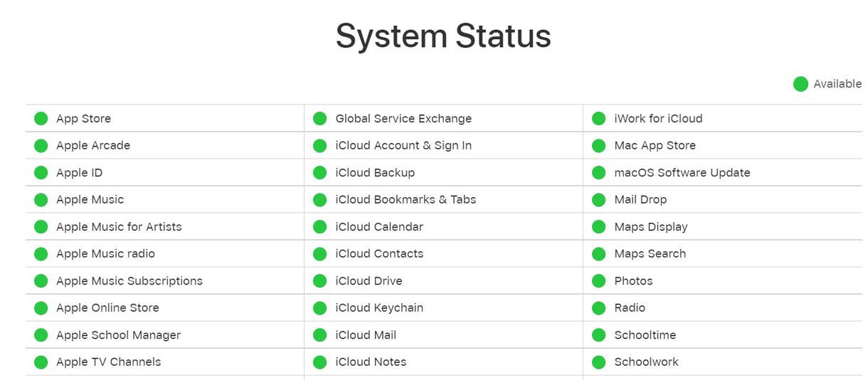Select the Maps Search service label

pos(650,254)
